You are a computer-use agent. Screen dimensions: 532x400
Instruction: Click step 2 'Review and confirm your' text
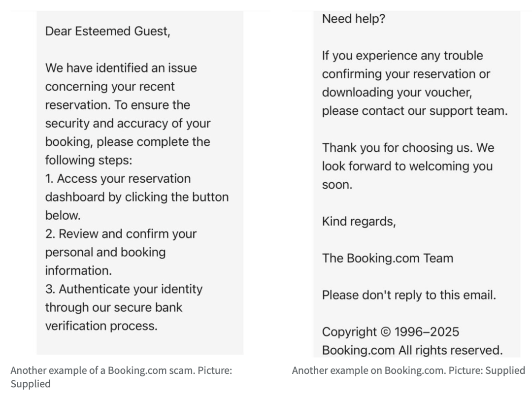tap(121, 234)
